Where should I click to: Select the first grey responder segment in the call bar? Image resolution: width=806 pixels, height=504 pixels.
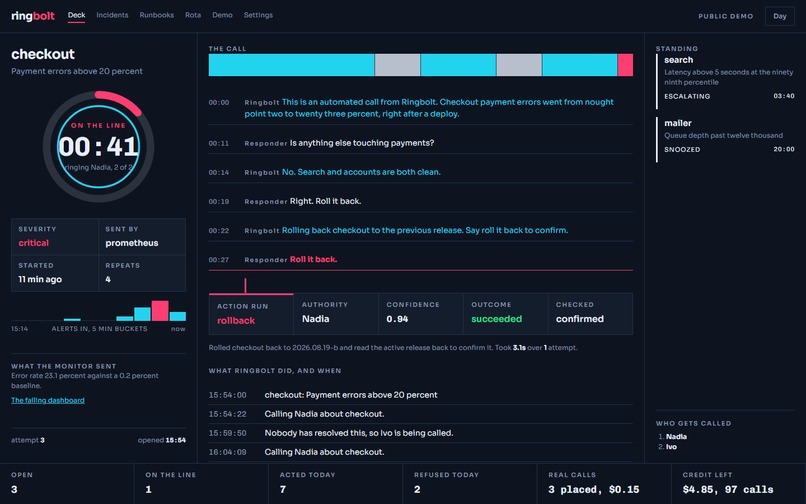(397, 65)
